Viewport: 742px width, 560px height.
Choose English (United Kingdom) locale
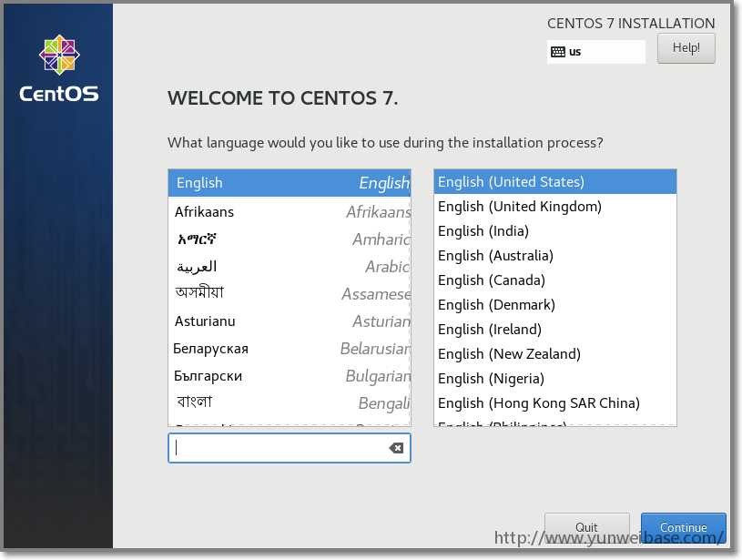[555, 207]
